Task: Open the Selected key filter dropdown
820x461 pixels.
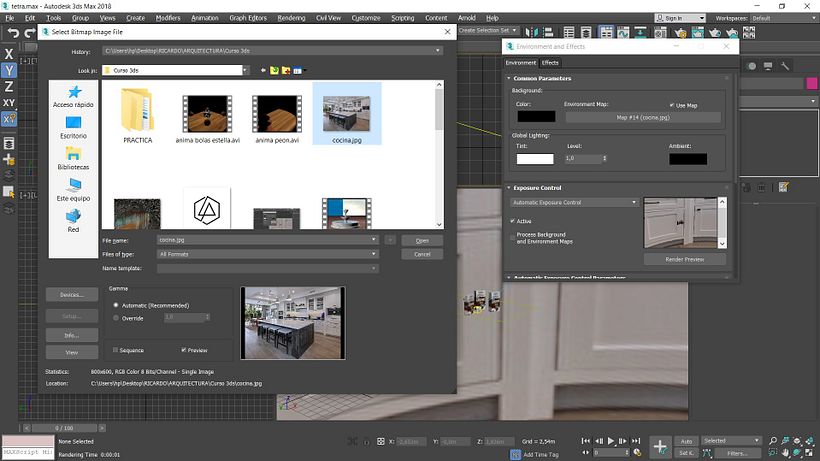Action: [x=731, y=441]
